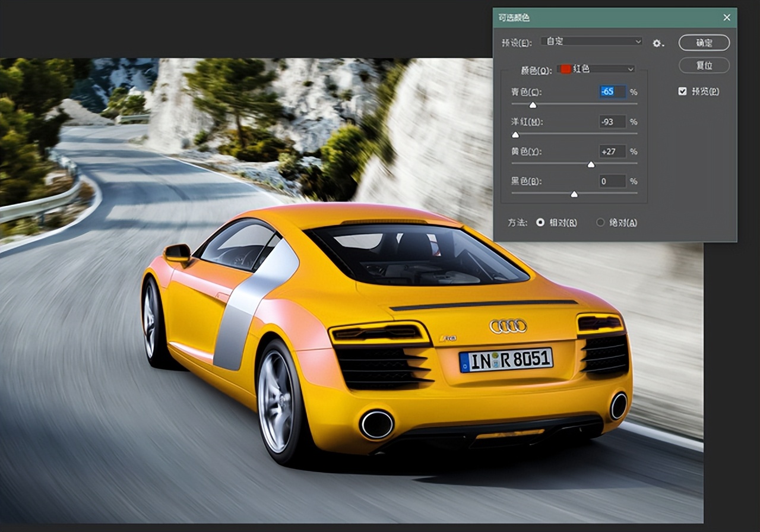Toggle the Preview (预览) checkbox
The width and height of the screenshot is (760, 532).
(682, 91)
